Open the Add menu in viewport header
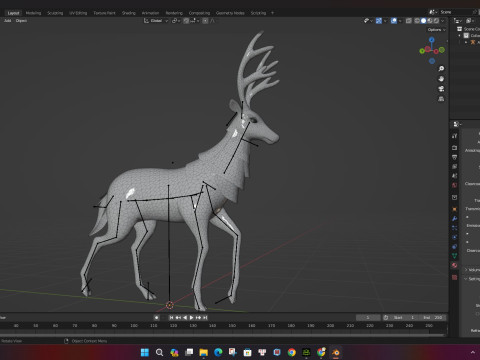The height and width of the screenshot is (360, 480). click(7, 21)
